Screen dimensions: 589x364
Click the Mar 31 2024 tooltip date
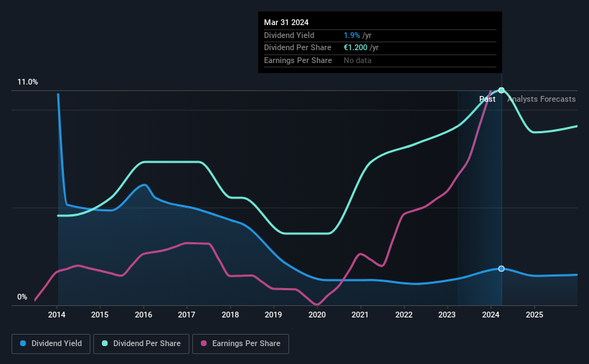pyautogui.click(x=286, y=22)
